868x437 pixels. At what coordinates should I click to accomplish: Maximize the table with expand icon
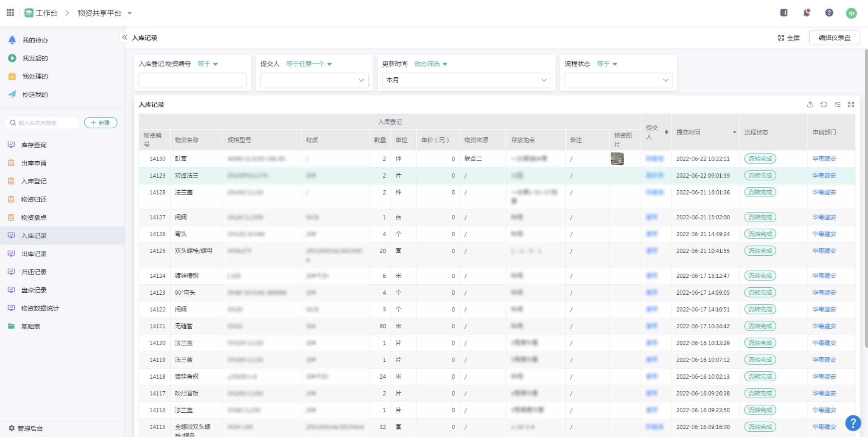click(x=851, y=105)
